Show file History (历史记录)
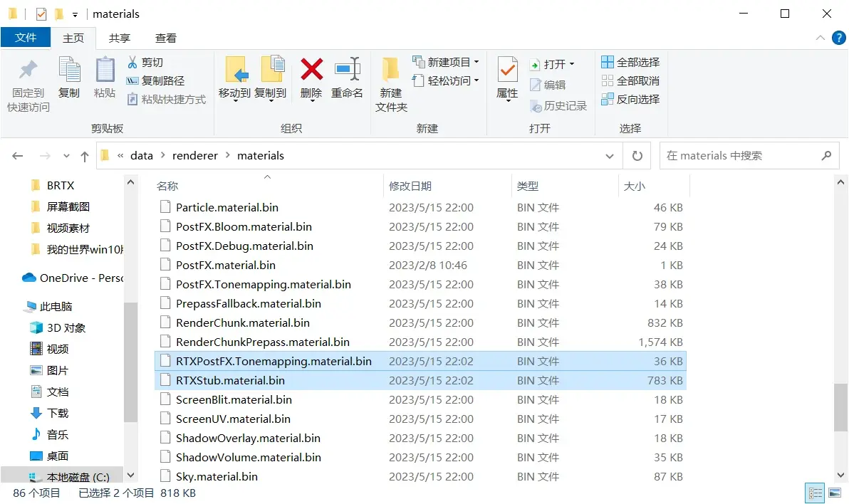The width and height of the screenshot is (849, 504). (x=558, y=106)
